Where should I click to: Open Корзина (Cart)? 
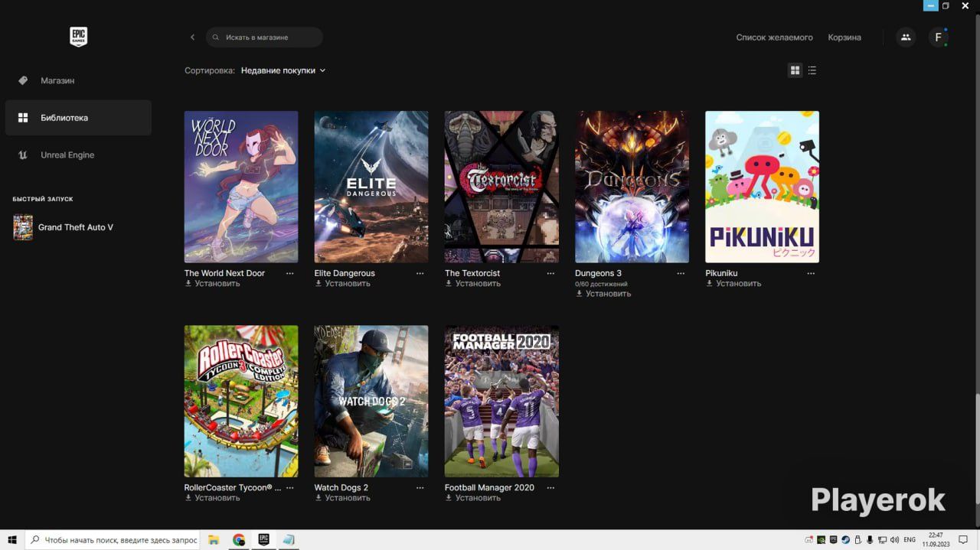pyautogui.click(x=844, y=37)
